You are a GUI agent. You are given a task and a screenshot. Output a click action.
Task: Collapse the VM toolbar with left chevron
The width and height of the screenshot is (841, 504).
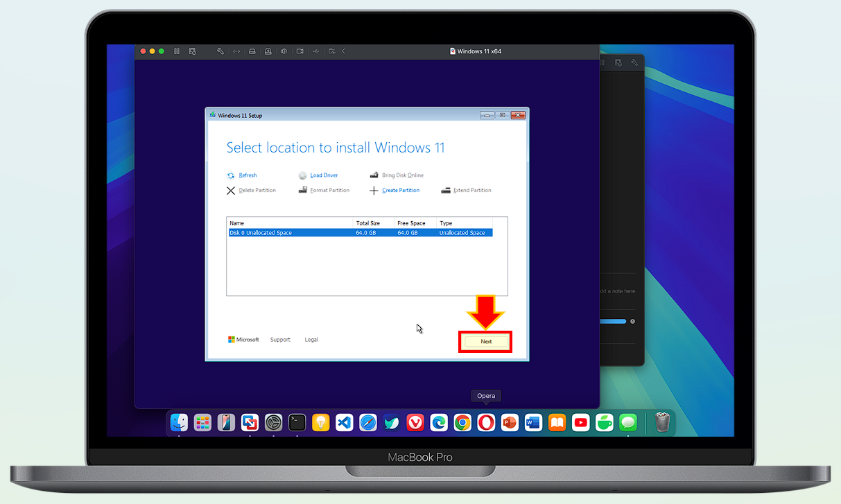point(344,51)
